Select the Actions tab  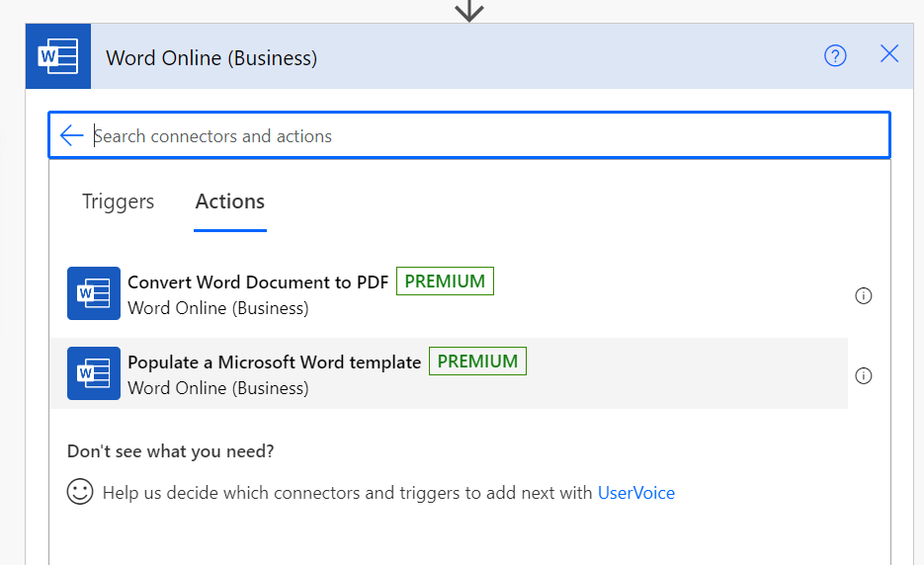[230, 202]
